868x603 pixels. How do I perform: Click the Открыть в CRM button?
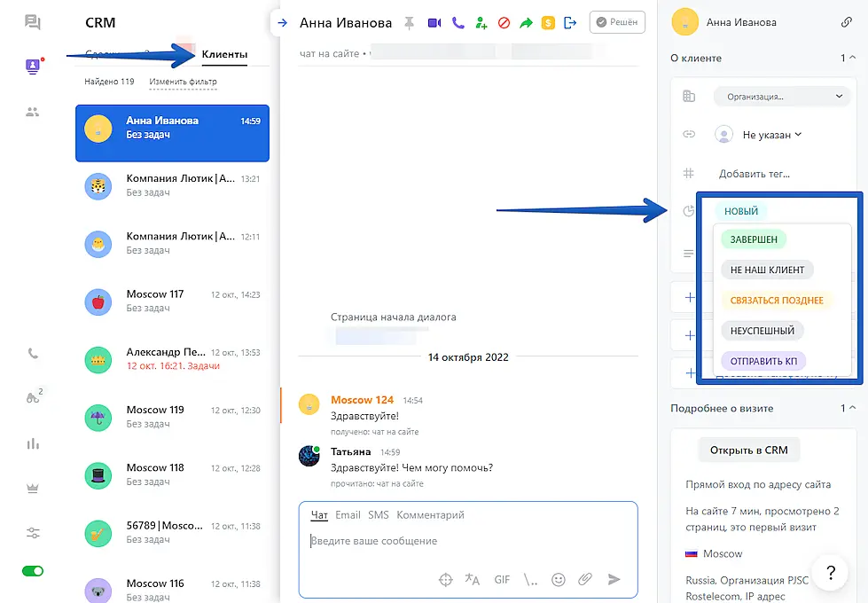tap(749, 450)
